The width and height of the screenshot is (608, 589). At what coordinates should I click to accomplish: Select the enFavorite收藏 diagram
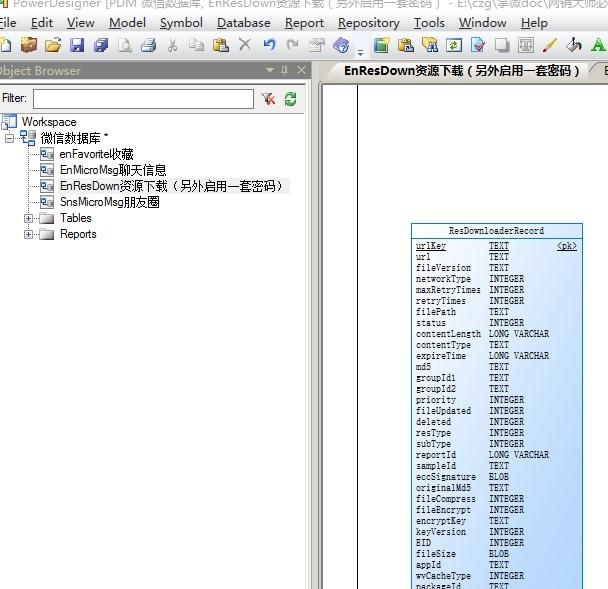pyautogui.click(x=96, y=154)
